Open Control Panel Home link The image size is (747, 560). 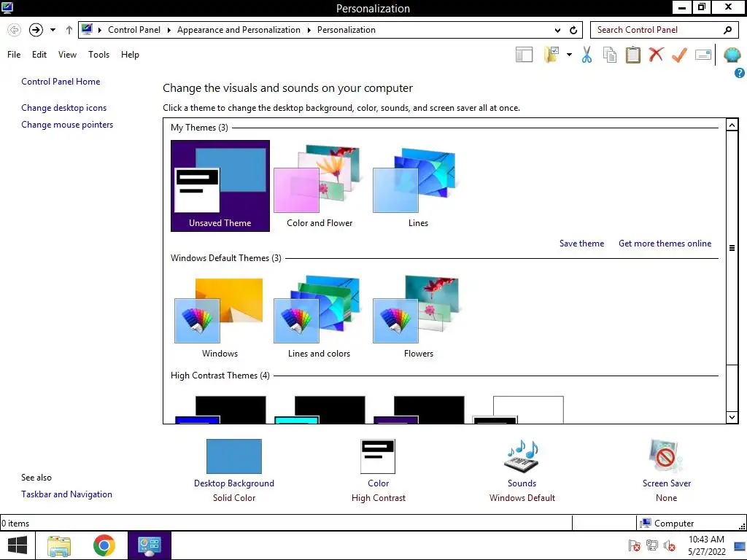point(61,82)
